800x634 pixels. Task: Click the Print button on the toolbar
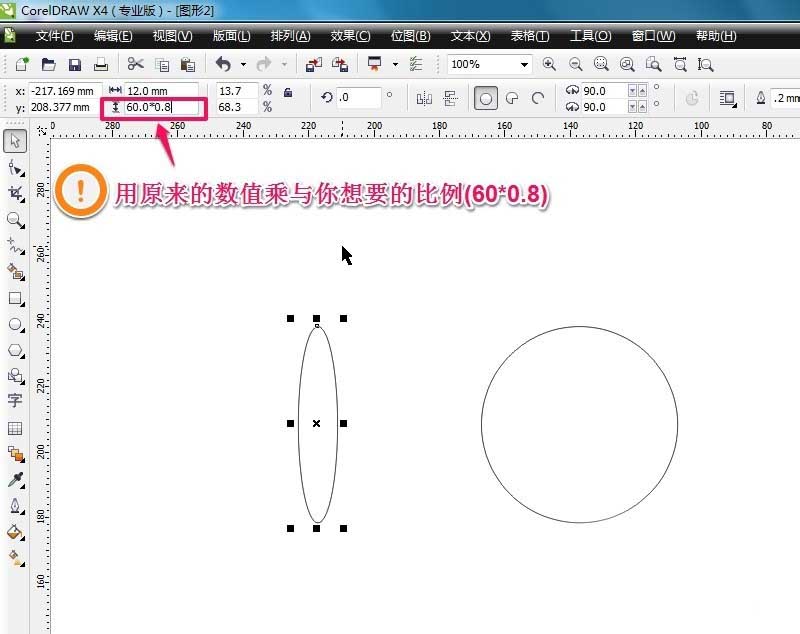click(100, 63)
